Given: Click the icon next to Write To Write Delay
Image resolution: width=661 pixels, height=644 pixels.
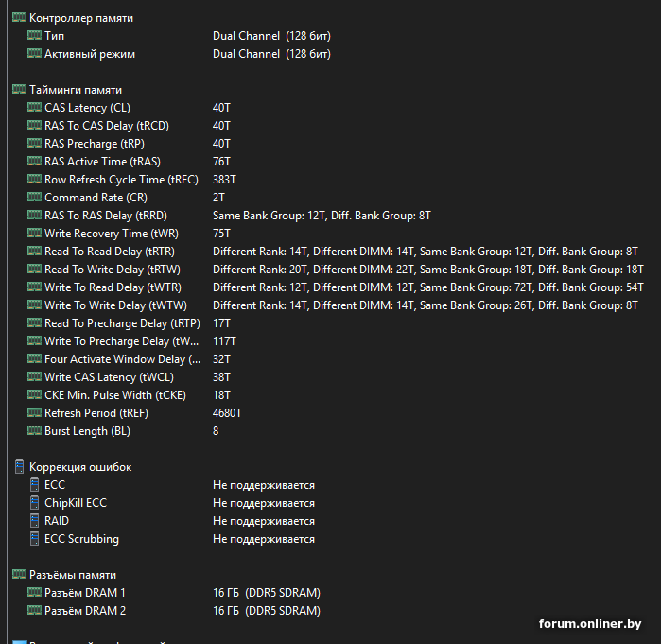Looking at the screenshot, I should tap(35, 305).
